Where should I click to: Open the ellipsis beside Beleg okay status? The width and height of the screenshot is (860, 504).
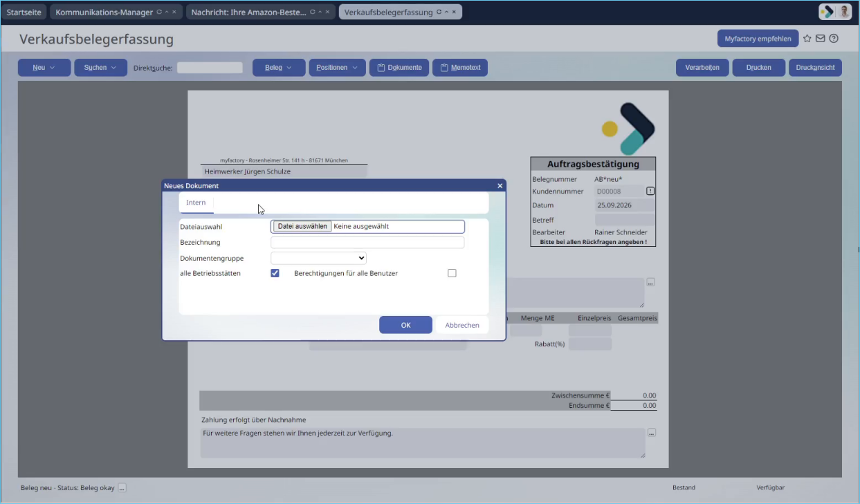(x=122, y=487)
